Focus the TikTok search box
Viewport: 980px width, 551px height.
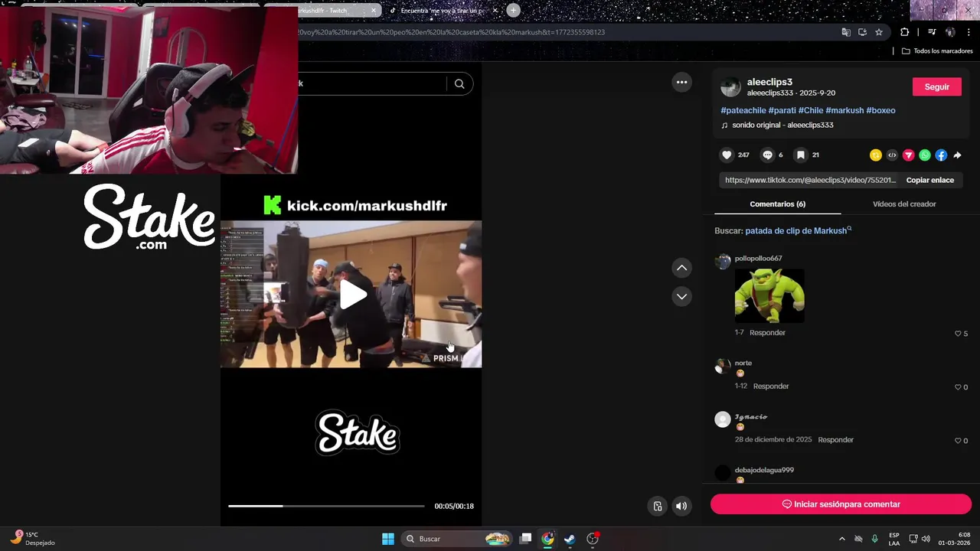[x=374, y=83]
